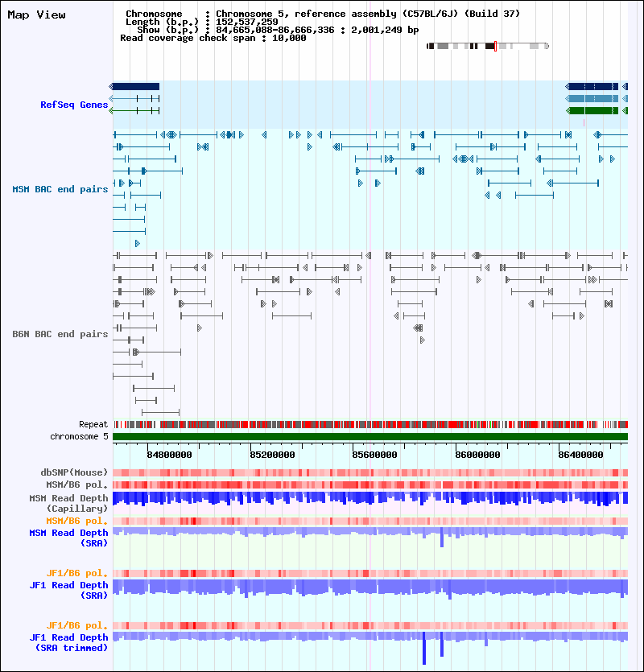Screen dimensions: 644x672
Task: Click the light blue RefSeq transcript bar at the right
Action: tap(592, 98)
